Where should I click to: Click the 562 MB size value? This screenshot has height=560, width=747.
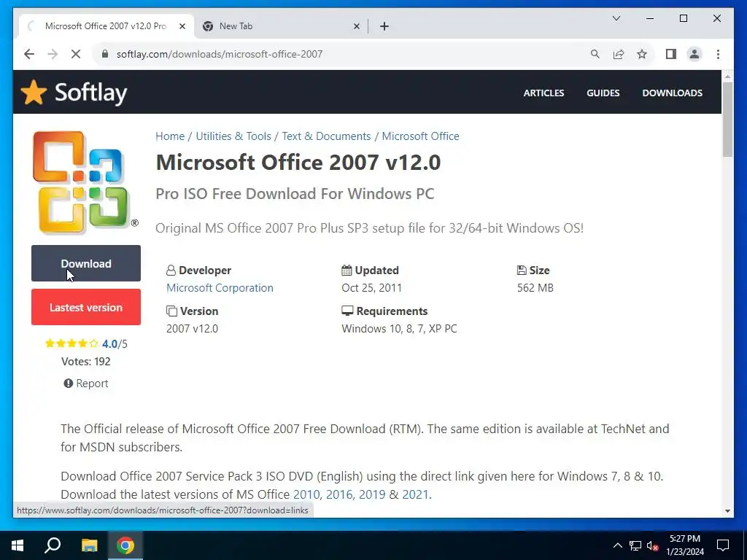(x=535, y=287)
